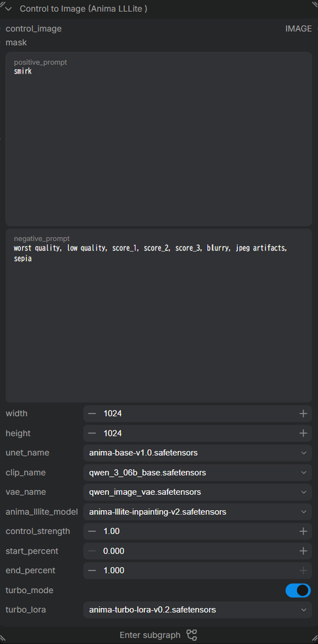The width and height of the screenshot is (318, 644).
Task: Disable the turbo_mode toggle
Action: (298, 590)
